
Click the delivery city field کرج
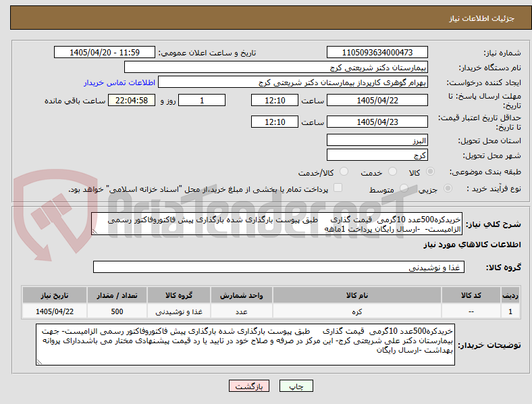tap(377, 155)
